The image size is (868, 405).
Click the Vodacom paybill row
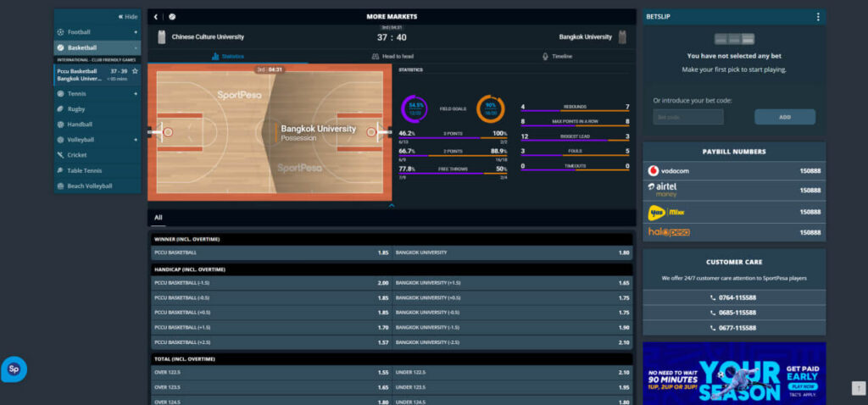point(734,171)
